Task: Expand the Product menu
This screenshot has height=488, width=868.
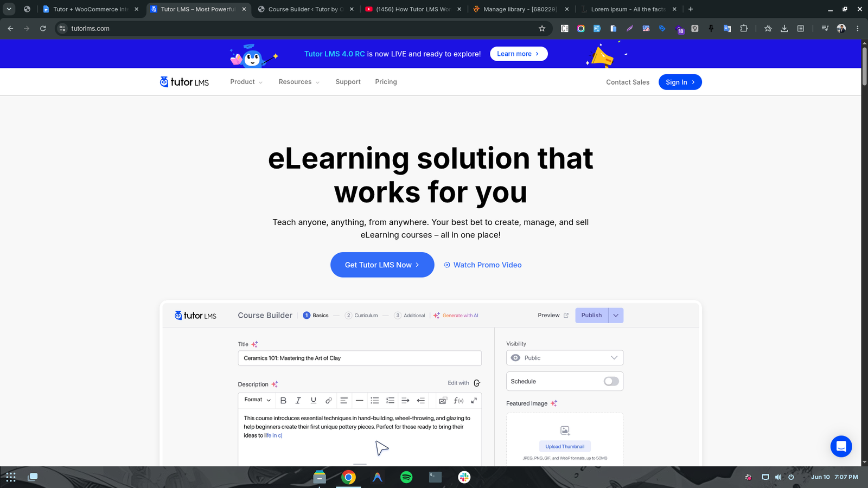Action: [x=246, y=82]
